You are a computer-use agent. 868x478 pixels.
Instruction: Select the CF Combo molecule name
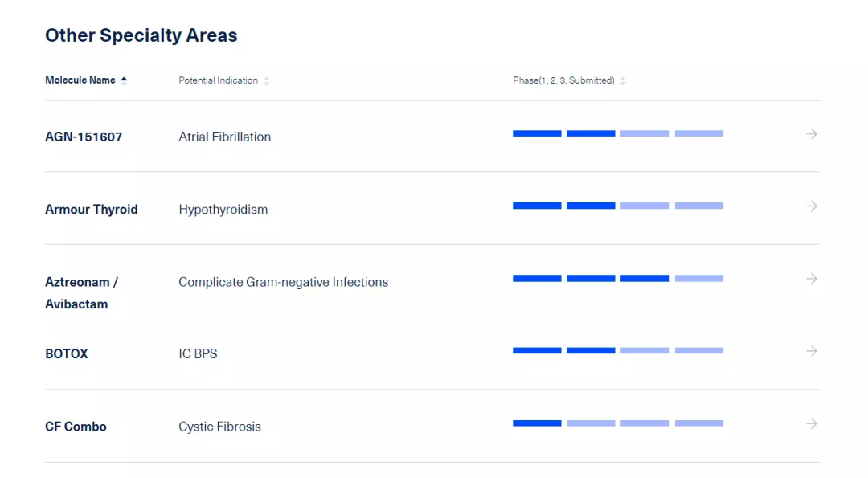pos(76,427)
